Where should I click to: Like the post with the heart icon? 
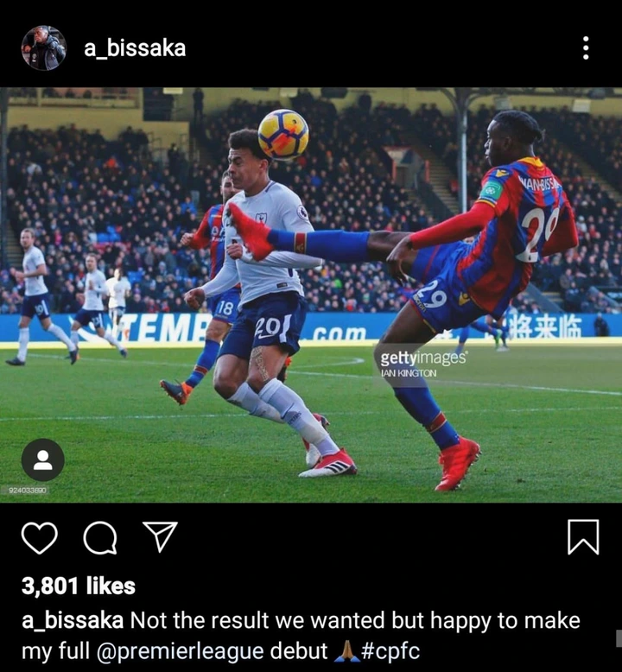pos(40,537)
